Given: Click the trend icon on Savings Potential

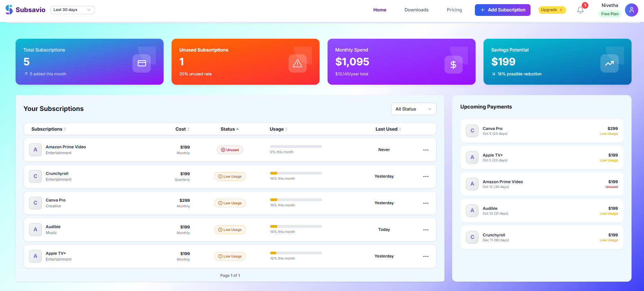Looking at the screenshot, I should pyautogui.click(x=609, y=63).
